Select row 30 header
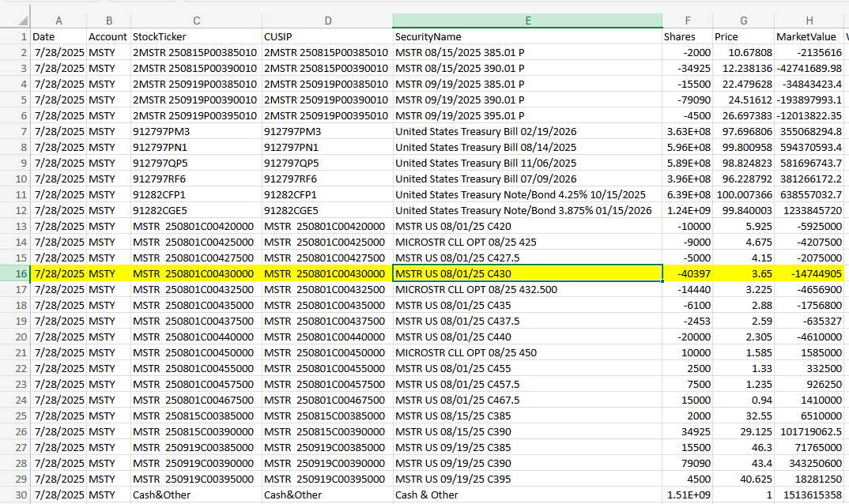The image size is (849, 504). 15,495
